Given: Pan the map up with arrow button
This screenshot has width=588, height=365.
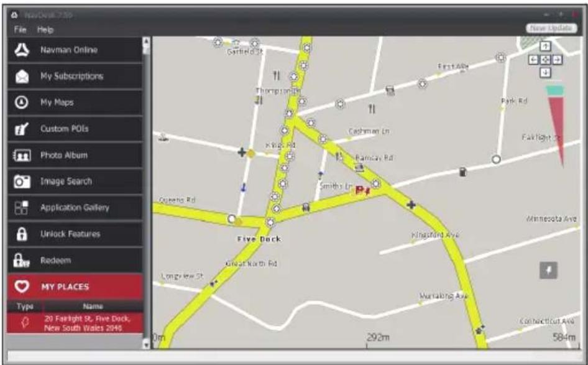Looking at the screenshot, I should [x=545, y=46].
